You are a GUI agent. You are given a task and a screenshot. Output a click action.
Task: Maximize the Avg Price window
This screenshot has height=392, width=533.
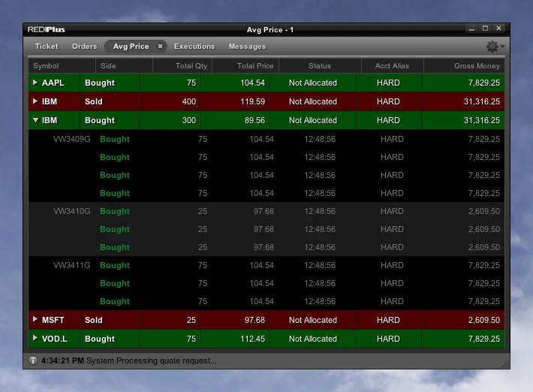click(x=486, y=29)
